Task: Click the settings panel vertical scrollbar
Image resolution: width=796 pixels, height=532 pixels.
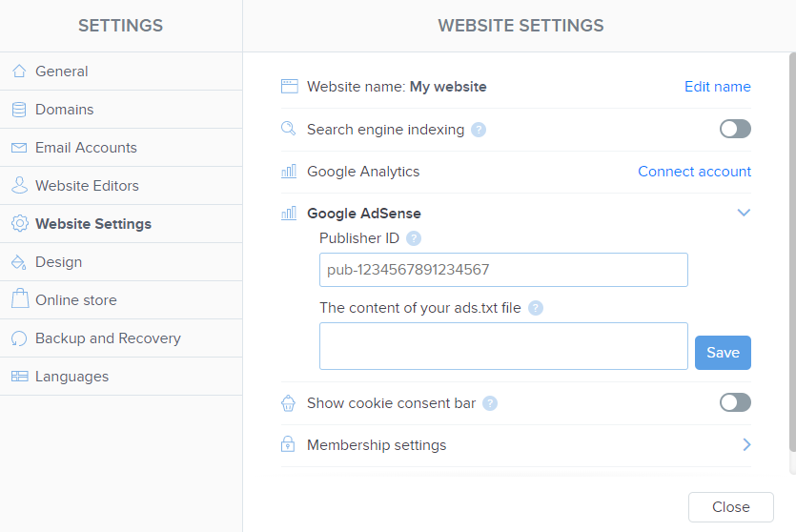Action: (792, 252)
